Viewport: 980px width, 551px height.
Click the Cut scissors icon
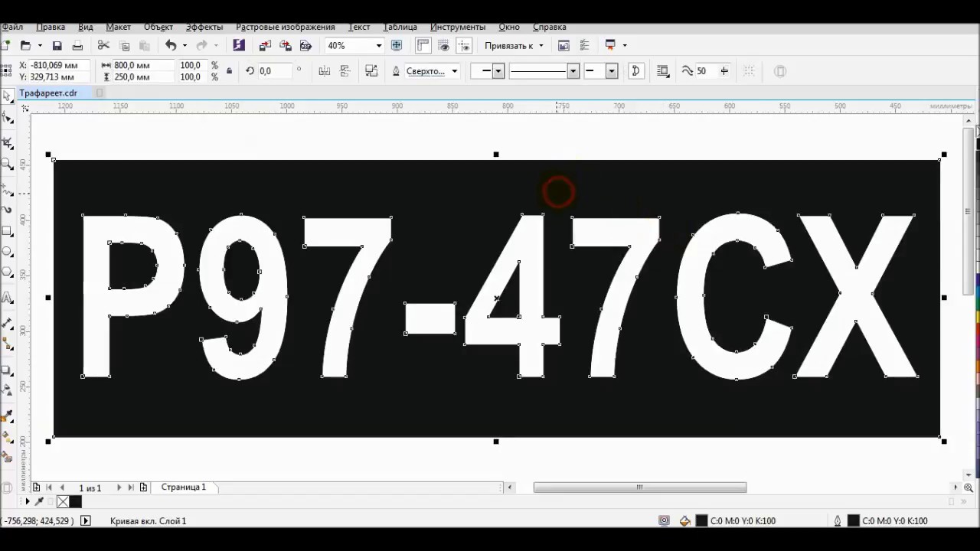pyautogui.click(x=103, y=46)
